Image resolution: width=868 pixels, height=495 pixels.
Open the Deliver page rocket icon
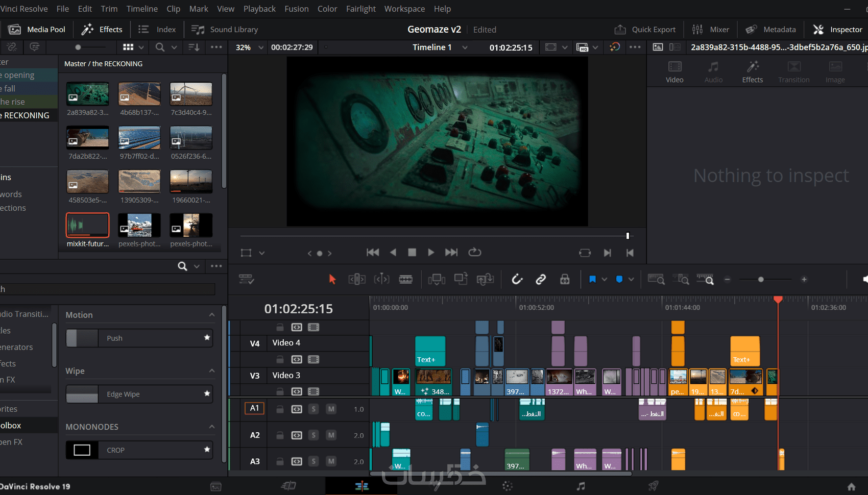pyautogui.click(x=653, y=486)
